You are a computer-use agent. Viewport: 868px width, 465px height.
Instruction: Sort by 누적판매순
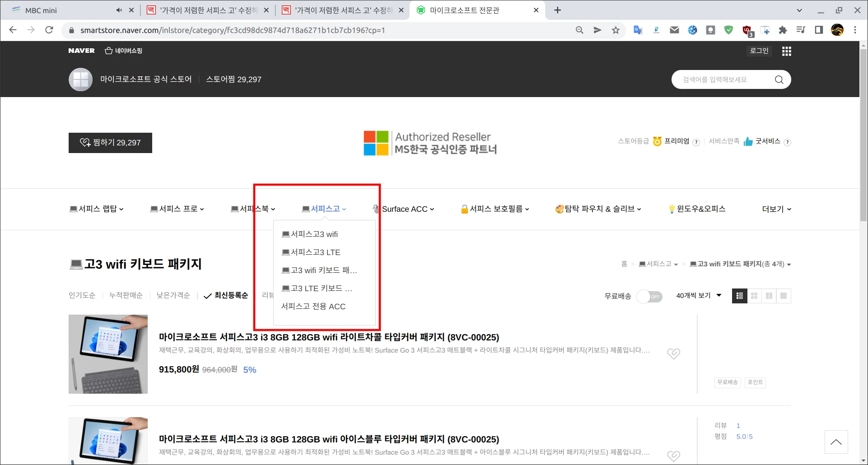[126, 295]
